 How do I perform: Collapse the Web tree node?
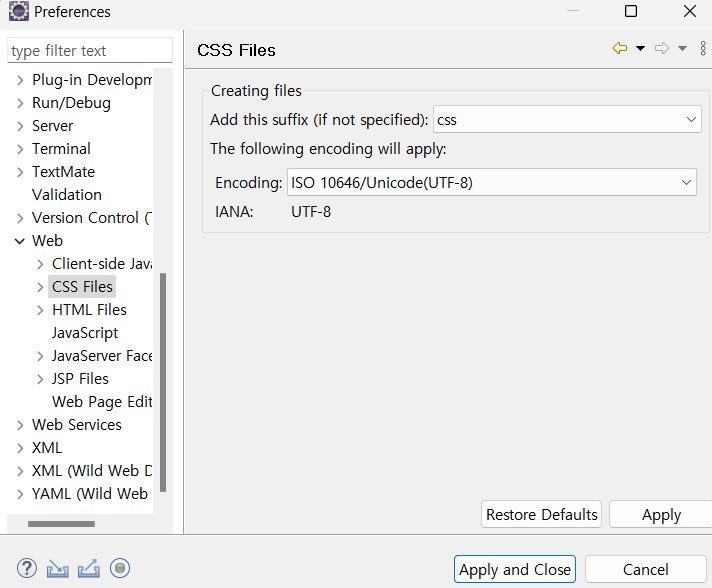pyautogui.click(x=20, y=241)
